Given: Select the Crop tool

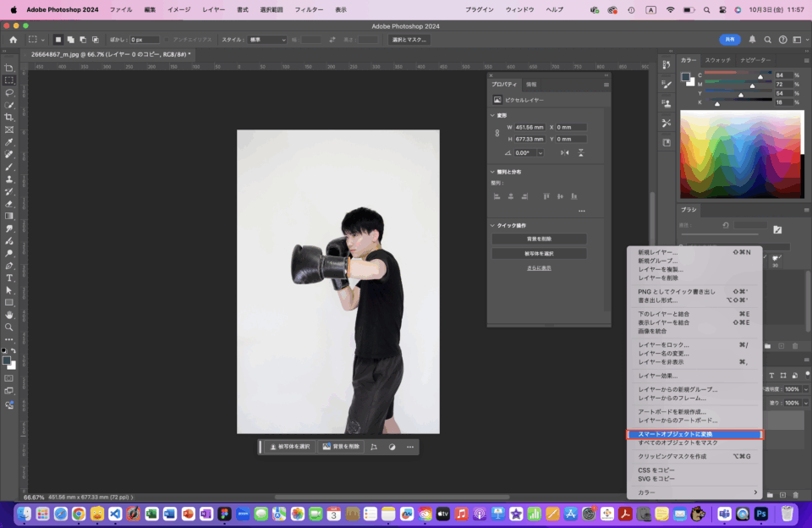Looking at the screenshot, I should [9, 117].
